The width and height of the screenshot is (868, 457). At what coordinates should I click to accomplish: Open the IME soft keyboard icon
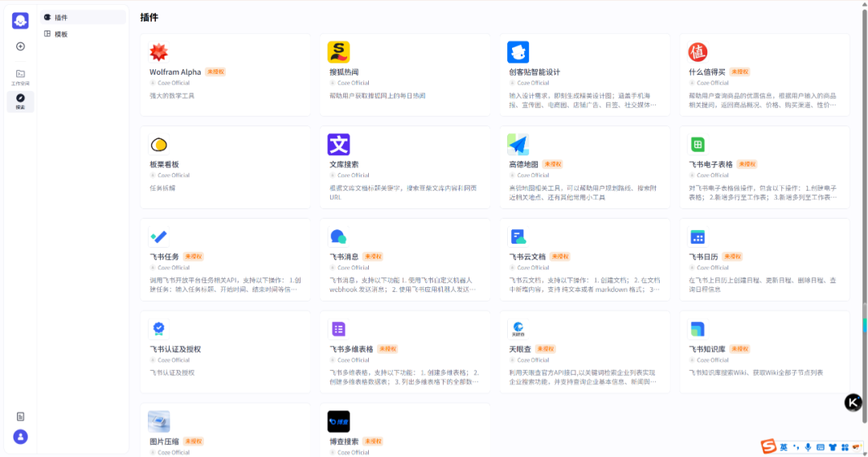[x=821, y=447]
